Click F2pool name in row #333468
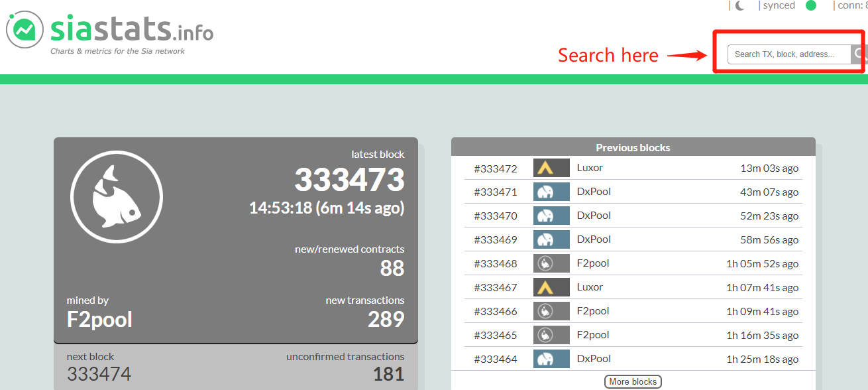Screen dimensions: 868x390 click(593, 263)
